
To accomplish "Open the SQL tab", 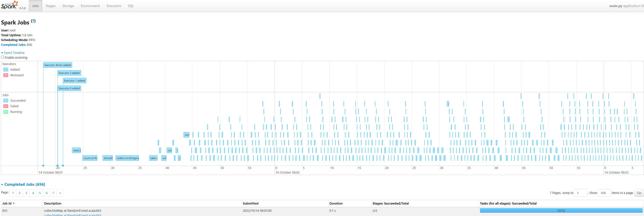I will [131, 6].
